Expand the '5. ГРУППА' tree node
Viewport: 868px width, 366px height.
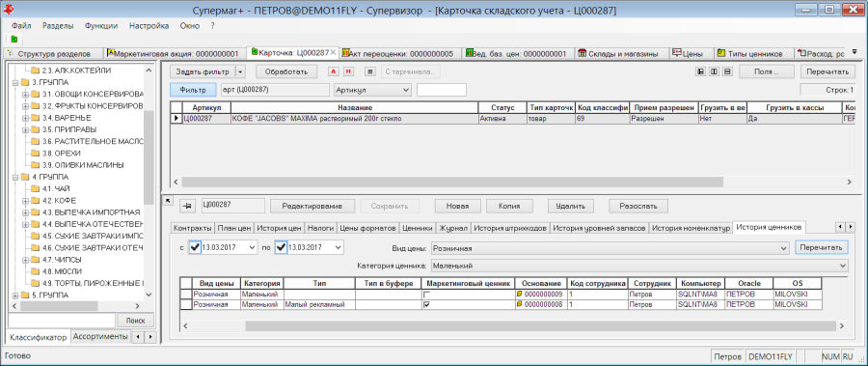click(14, 295)
